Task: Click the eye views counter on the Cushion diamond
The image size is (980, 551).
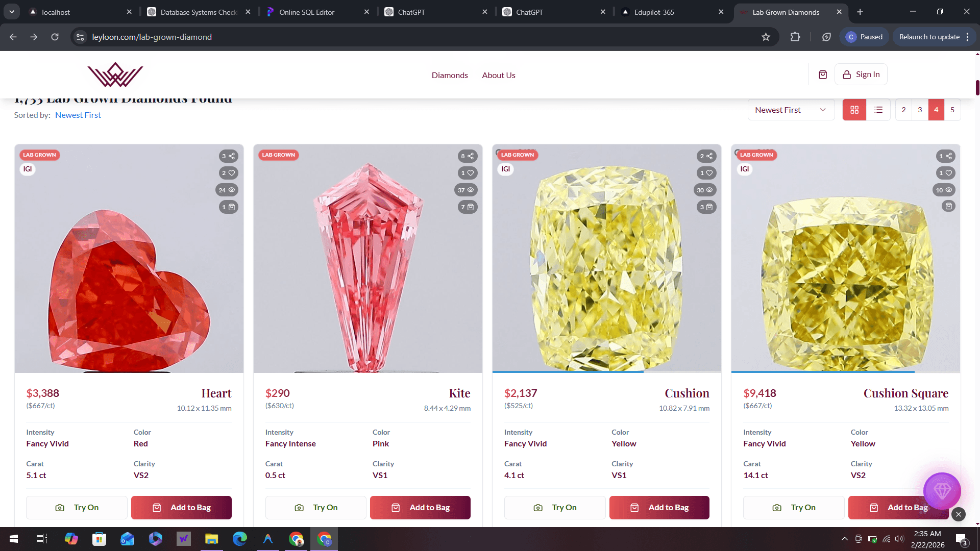Action: [x=706, y=190]
